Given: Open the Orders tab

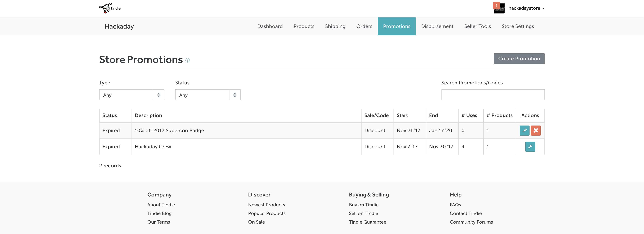Looking at the screenshot, I should (x=364, y=26).
